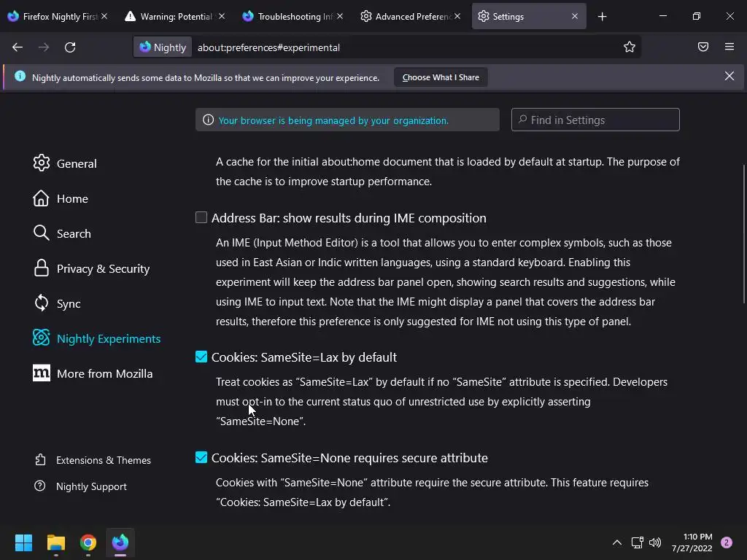Screen dimensions: 747x560
Task: Open More from Mozilla category
Action: [104, 373]
